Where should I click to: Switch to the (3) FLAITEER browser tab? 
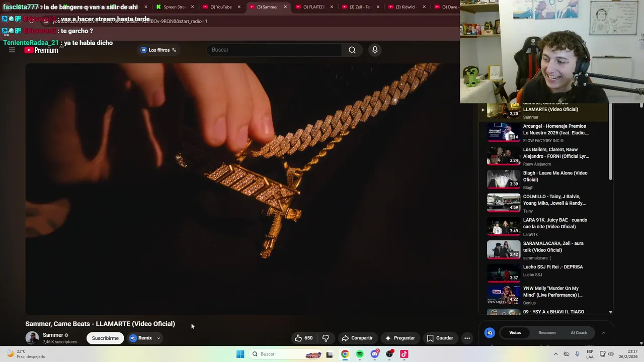(x=313, y=7)
